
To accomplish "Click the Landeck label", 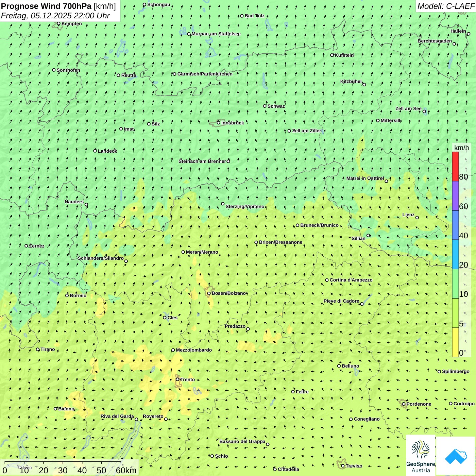I will (x=107, y=151).
